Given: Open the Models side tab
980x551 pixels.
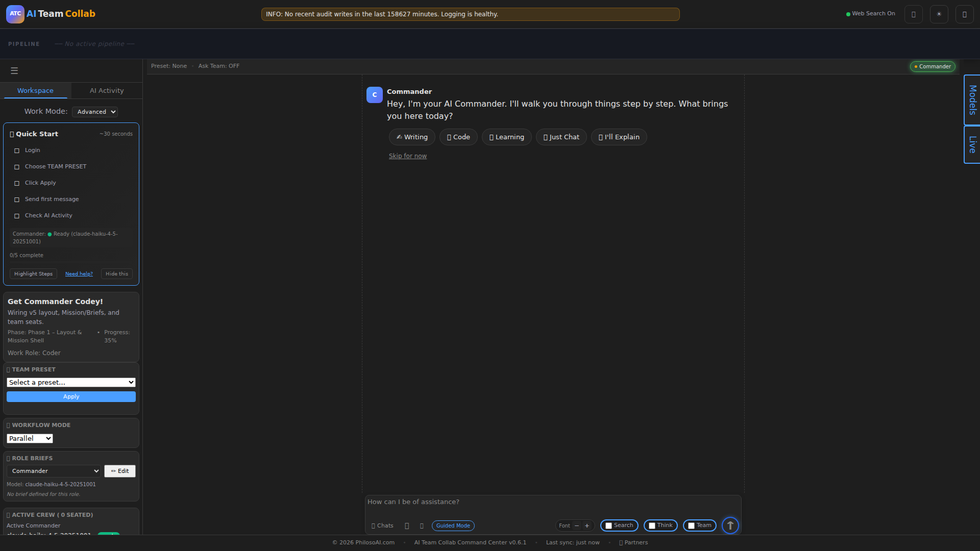Looking at the screenshot, I should [x=972, y=100].
